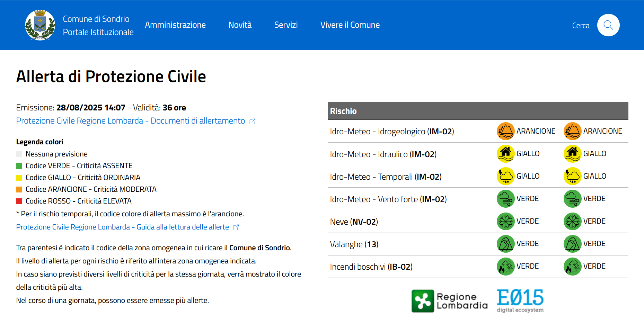Click the magnifying glass search icon
This screenshot has width=644, height=324.
point(608,25)
